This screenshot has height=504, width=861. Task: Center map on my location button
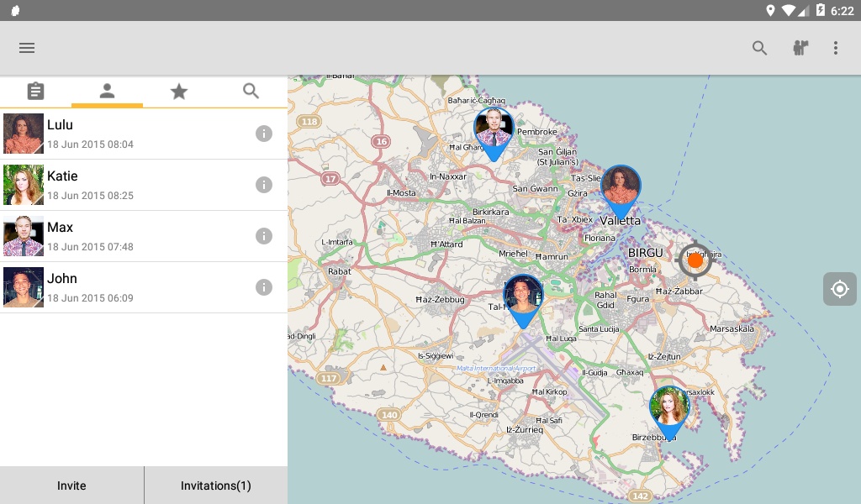point(840,288)
